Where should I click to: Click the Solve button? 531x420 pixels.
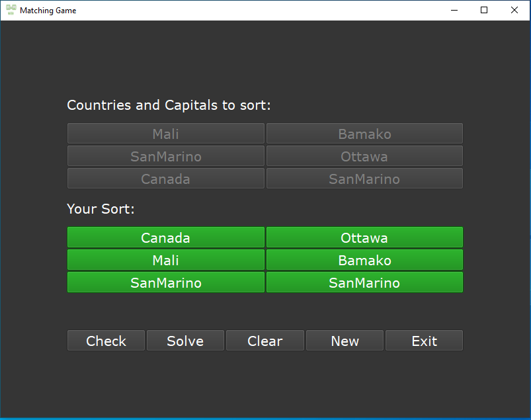(x=185, y=341)
